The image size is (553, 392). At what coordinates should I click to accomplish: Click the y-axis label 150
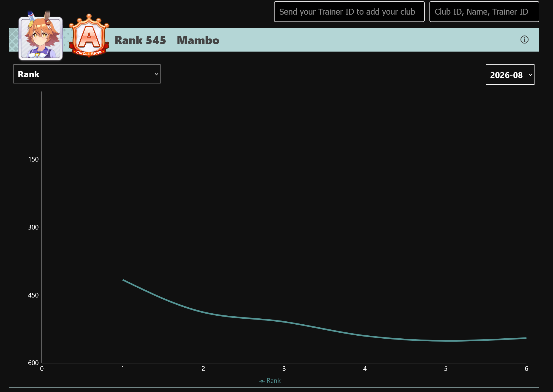[x=33, y=159]
